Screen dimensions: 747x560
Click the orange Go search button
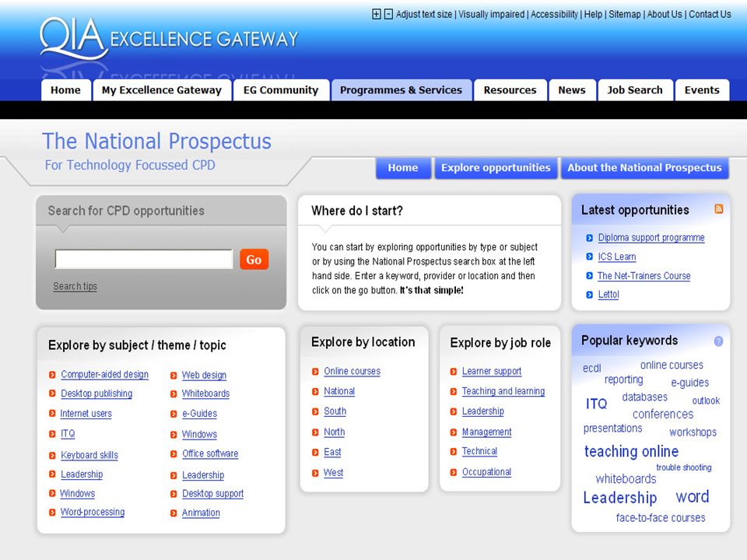point(254,260)
